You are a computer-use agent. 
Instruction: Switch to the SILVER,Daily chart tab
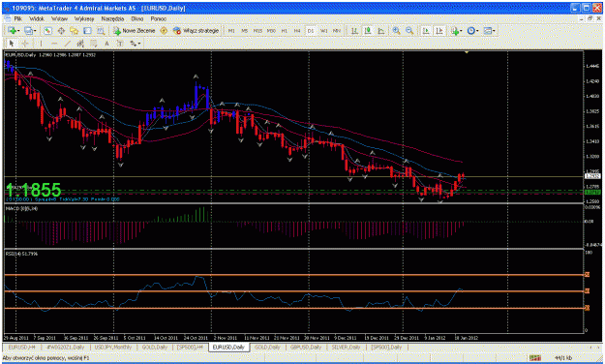347,347
